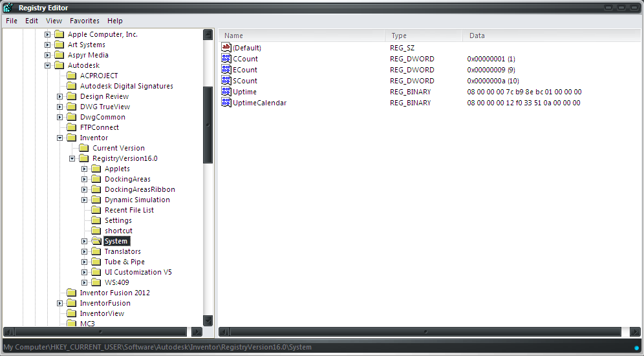Image resolution: width=644 pixels, height=356 pixels.
Task: Select the UptimeCalendar value name
Action: pyautogui.click(x=259, y=103)
